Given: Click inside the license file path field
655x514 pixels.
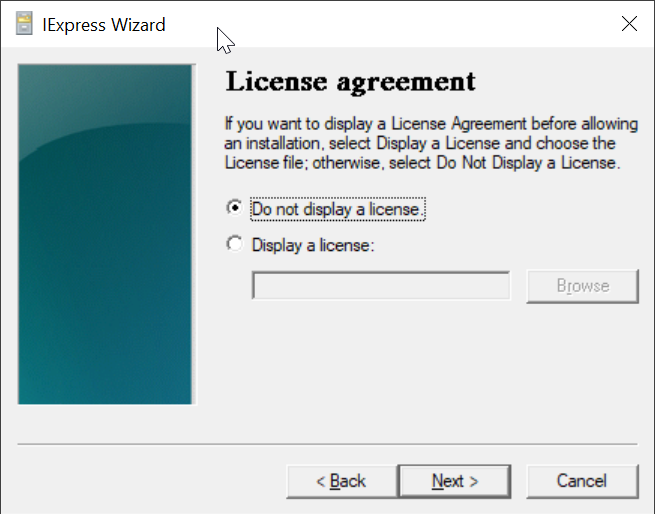Looking at the screenshot, I should click(x=381, y=286).
